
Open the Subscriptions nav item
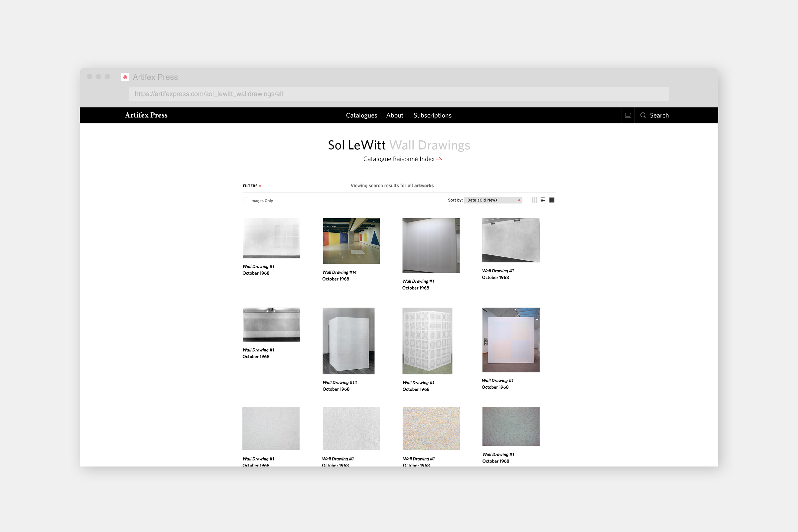pos(432,115)
